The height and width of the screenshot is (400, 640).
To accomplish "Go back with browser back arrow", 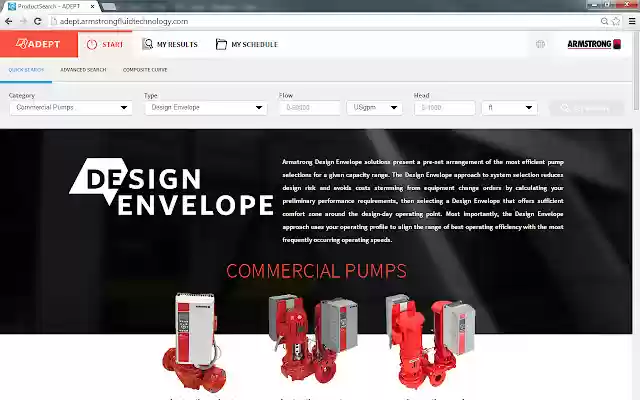I will pyautogui.click(x=9, y=21).
